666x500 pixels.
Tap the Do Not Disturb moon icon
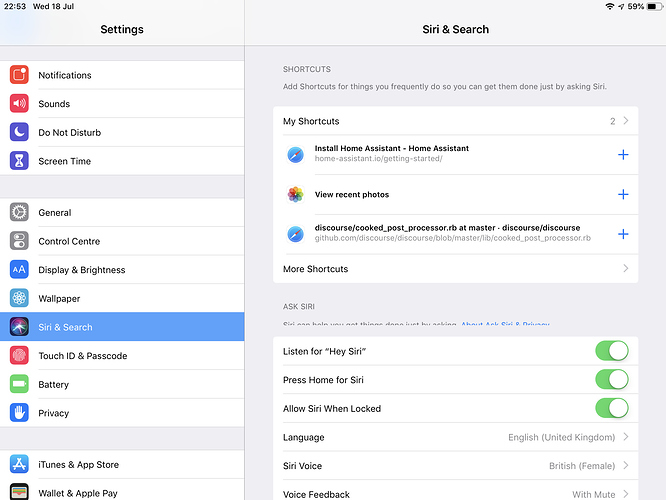click(19, 132)
